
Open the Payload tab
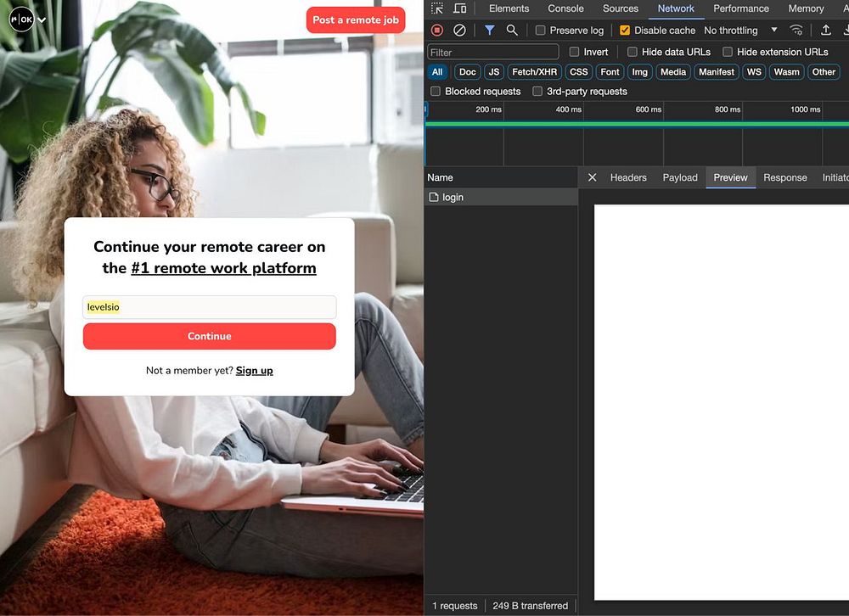coord(680,177)
